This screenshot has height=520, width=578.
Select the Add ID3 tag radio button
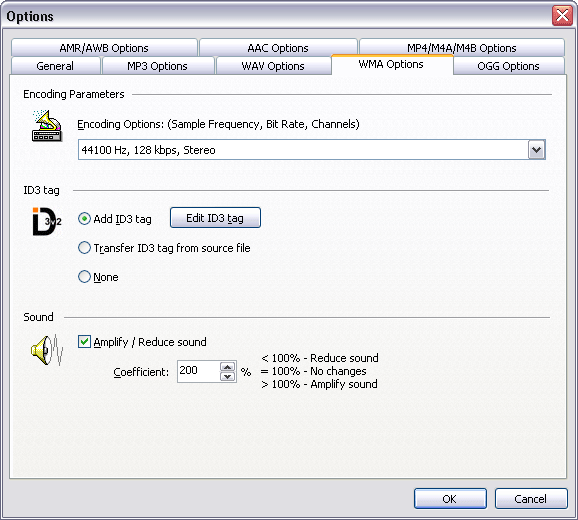[x=84, y=219]
